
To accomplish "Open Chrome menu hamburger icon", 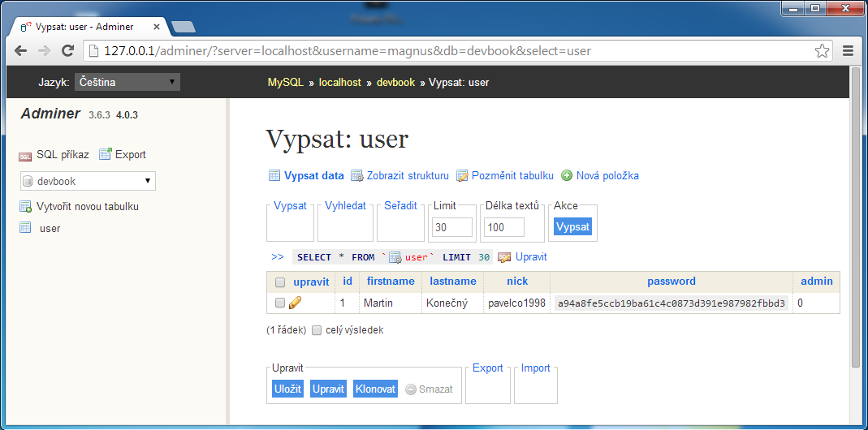I will pos(848,51).
